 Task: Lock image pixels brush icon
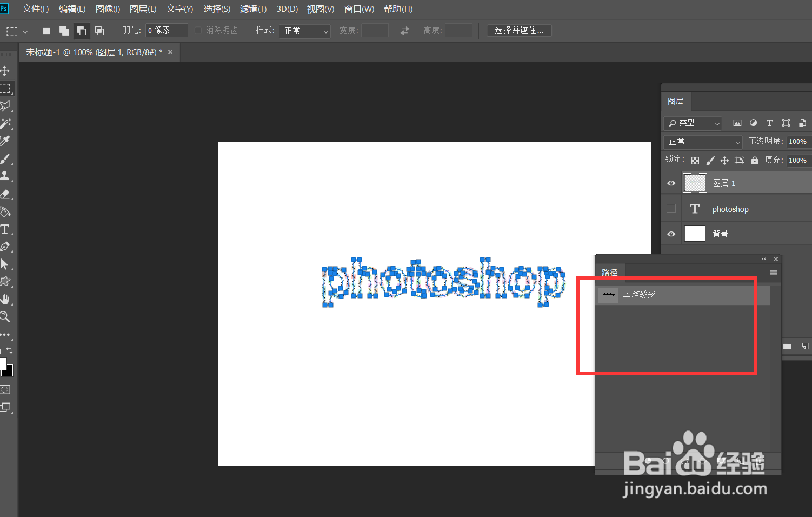pos(710,161)
